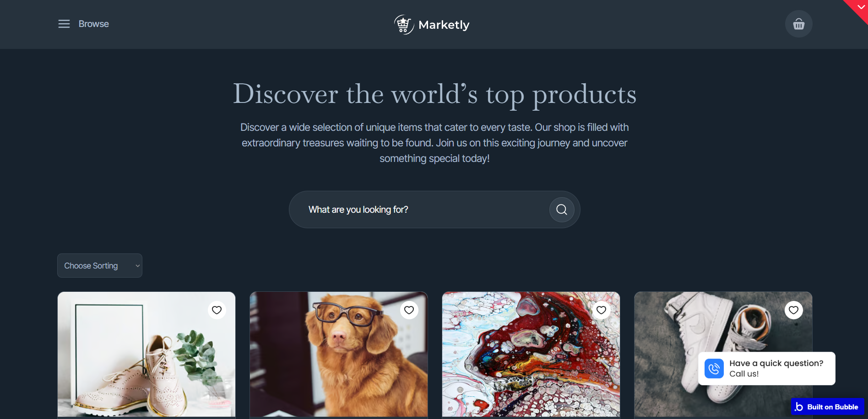Open the Choose Sorting dropdown
This screenshot has width=868, height=419.
(x=100, y=266)
